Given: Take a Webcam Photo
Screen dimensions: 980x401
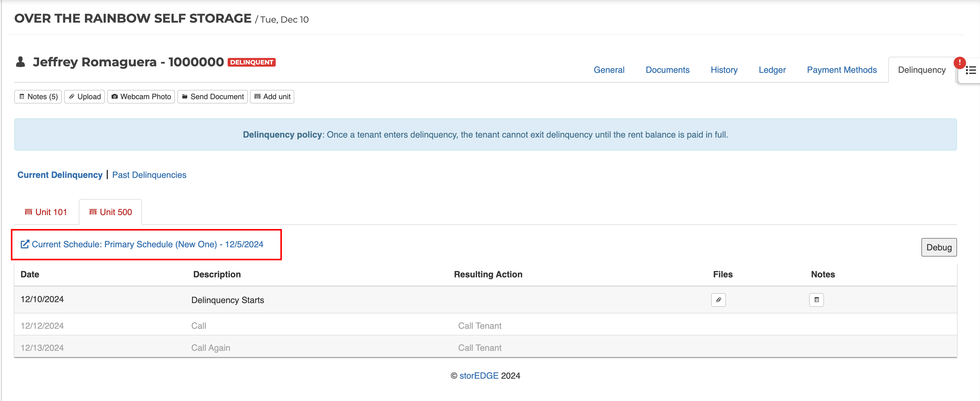Looking at the screenshot, I should click(141, 97).
